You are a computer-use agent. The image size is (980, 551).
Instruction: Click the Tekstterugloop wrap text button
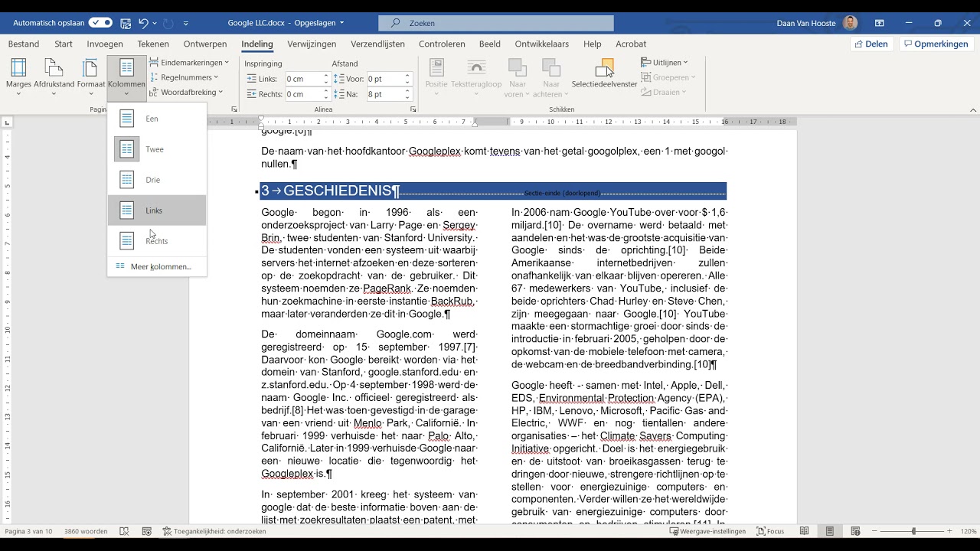coord(476,78)
